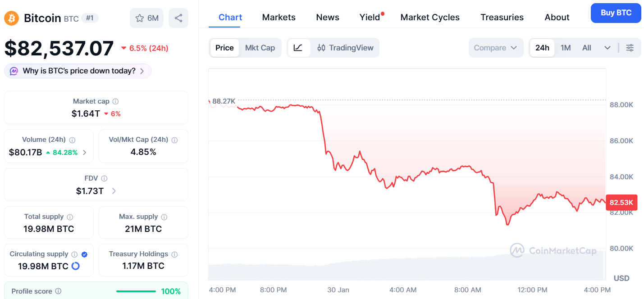The image size is (644, 299).
Task: Click the Buy BTC button
Action: point(616,13)
